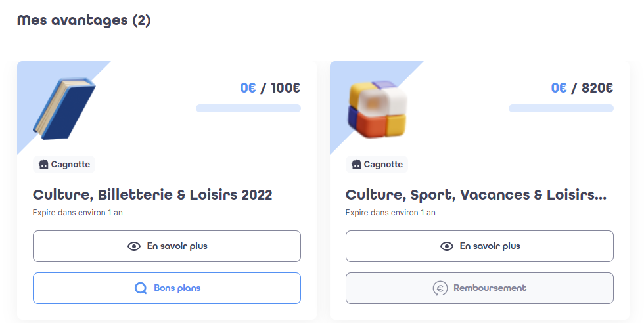
Task: Click the Mes avantages (2) heading
Action: (x=84, y=20)
